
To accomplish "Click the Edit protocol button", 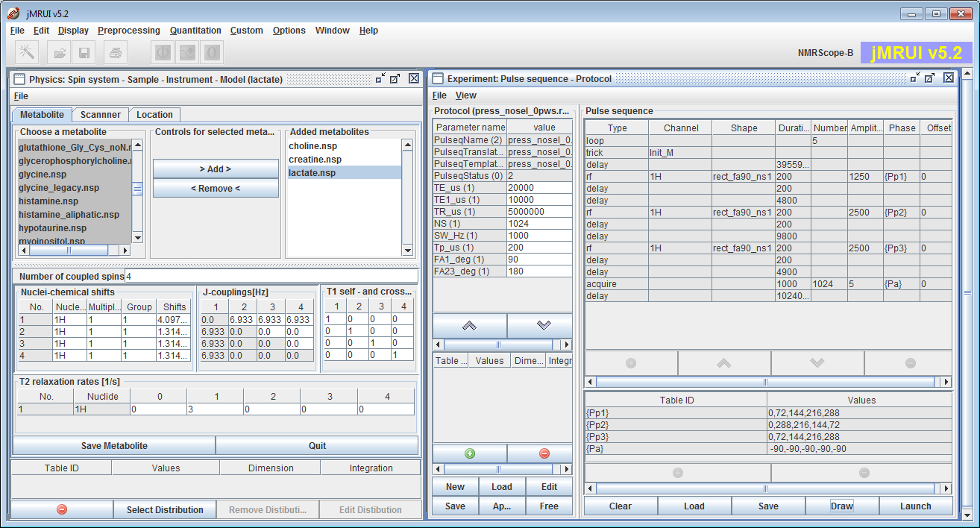I will pyautogui.click(x=549, y=487).
